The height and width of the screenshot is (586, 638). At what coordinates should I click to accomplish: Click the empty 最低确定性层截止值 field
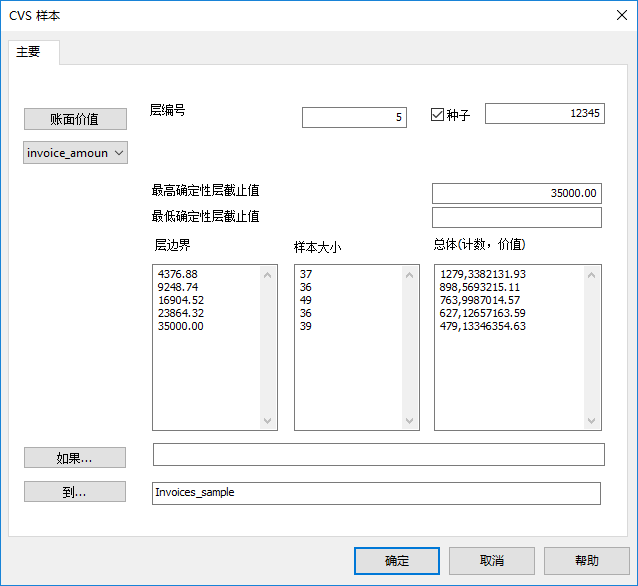tap(516, 217)
